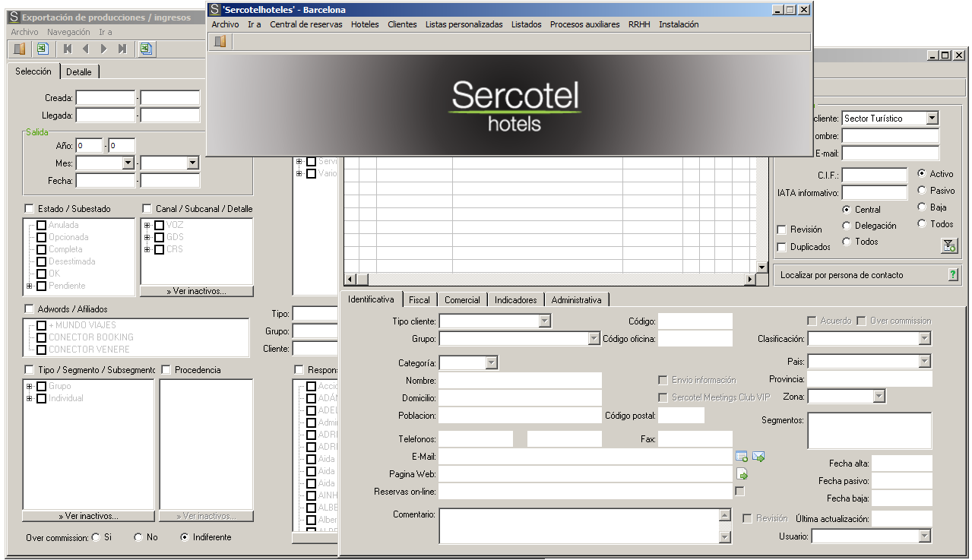Click the send e-mail icon beside E-Mail field
The width and height of the screenshot is (972, 560).
tap(758, 457)
